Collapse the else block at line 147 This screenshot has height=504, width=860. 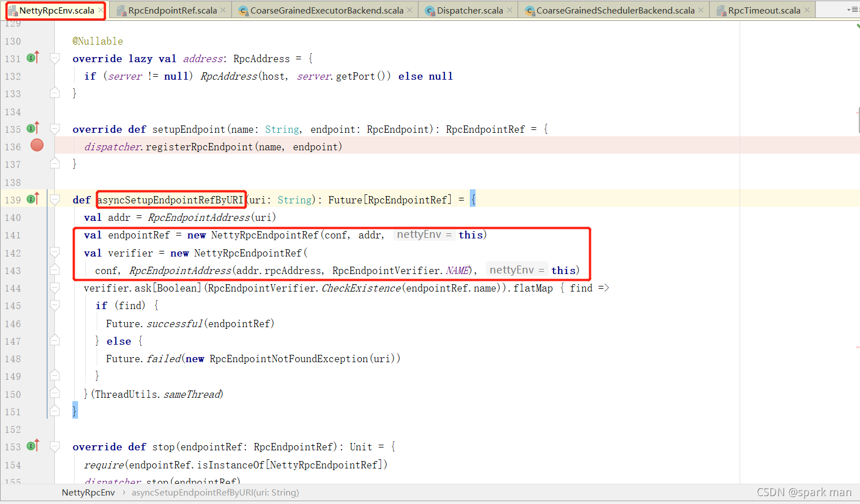(x=55, y=340)
